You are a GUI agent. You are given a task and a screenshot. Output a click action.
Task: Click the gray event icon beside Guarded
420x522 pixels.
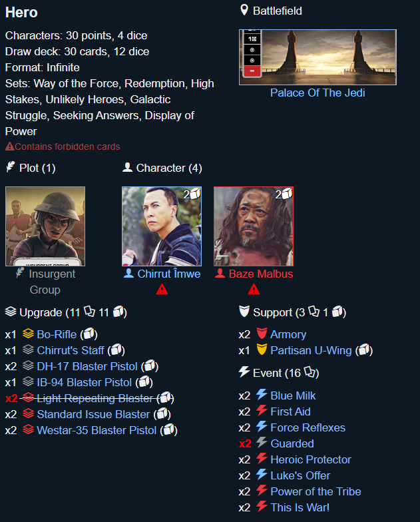262,442
